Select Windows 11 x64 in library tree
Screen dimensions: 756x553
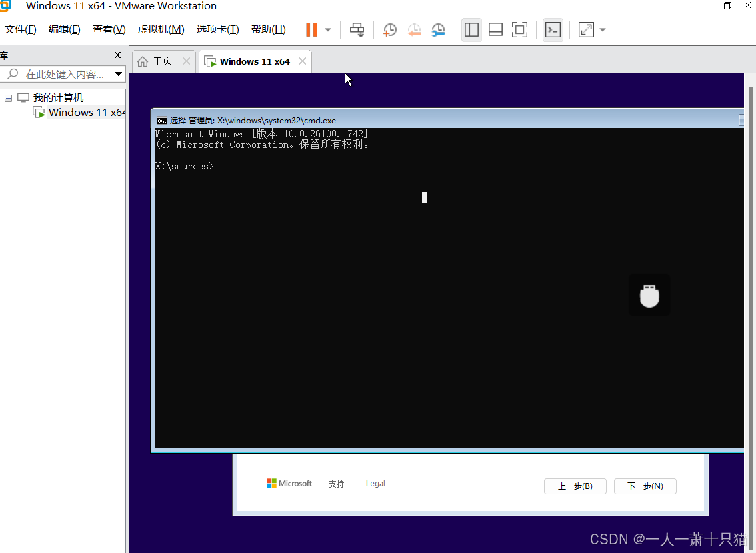86,113
